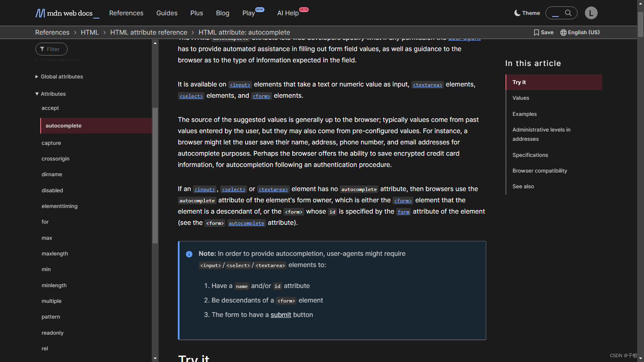Open the min attribute page

tap(46, 269)
